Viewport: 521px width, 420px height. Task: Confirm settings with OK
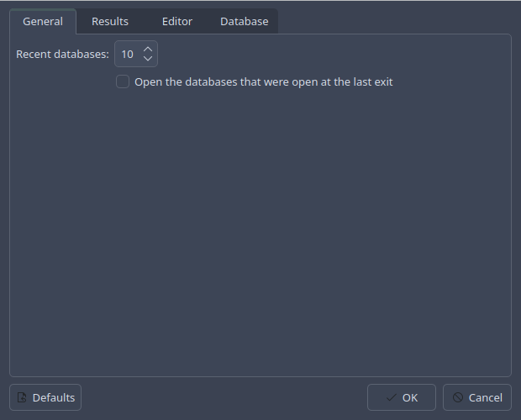tap(402, 397)
